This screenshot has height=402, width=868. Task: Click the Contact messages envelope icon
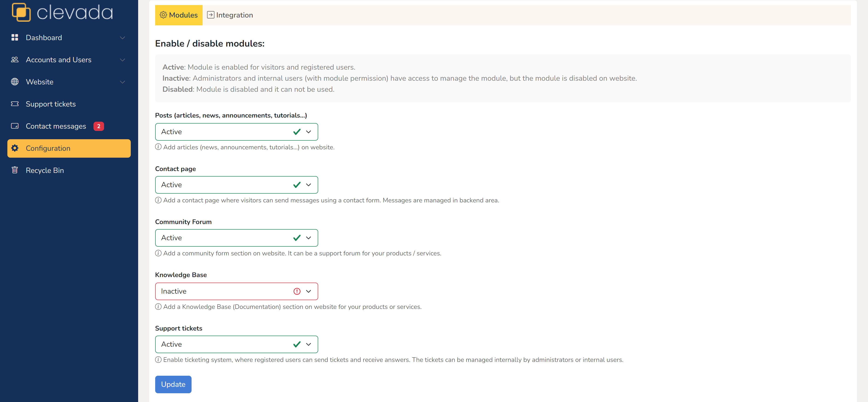click(15, 126)
